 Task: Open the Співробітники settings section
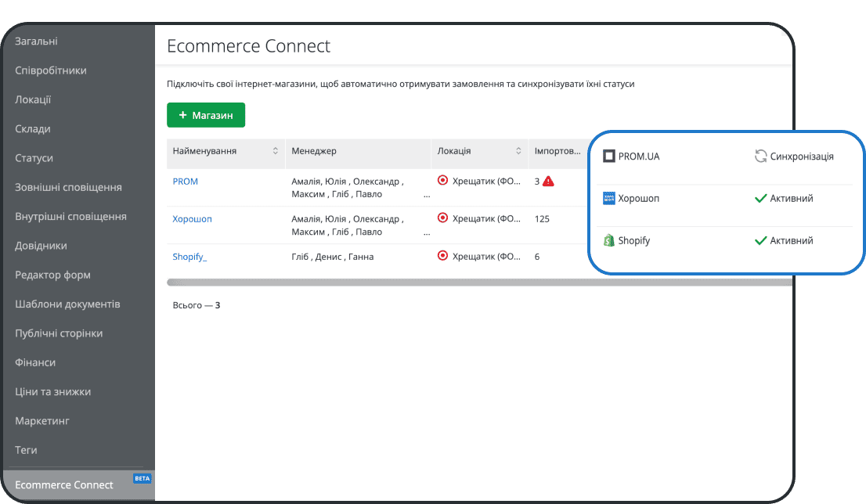point(51,70)
